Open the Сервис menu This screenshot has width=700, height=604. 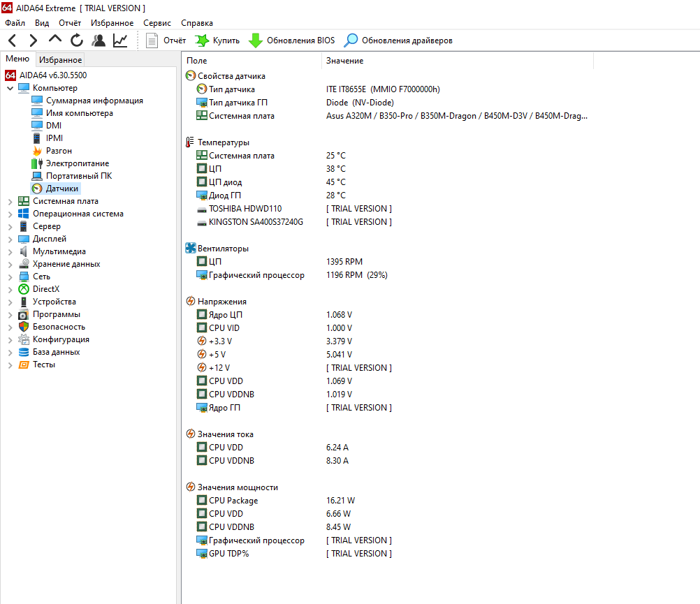(157, 23)
